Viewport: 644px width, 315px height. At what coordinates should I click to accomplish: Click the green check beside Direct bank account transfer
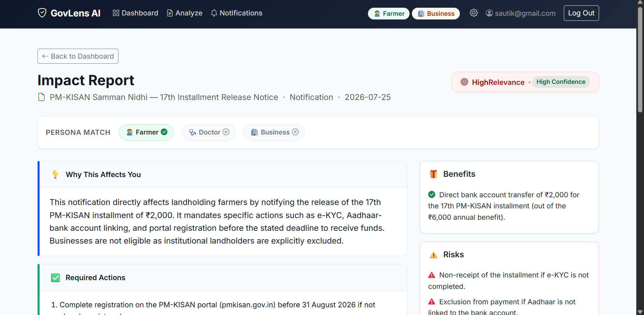coord(432,195)
